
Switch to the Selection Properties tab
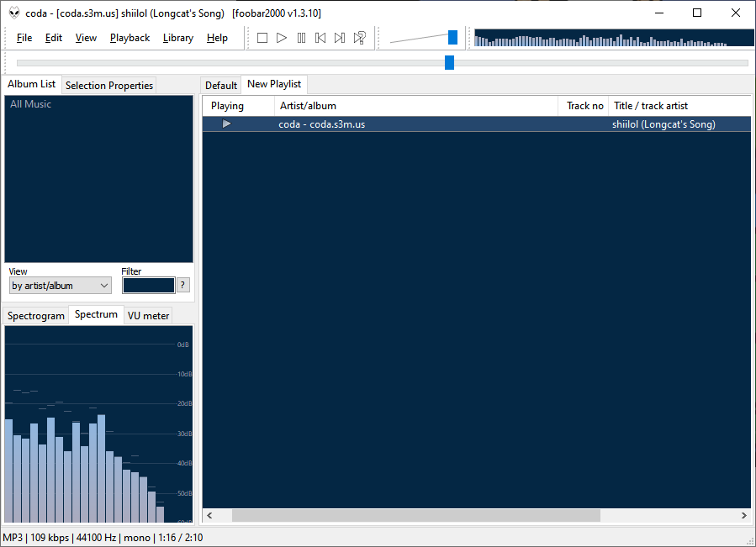point(109,86)
